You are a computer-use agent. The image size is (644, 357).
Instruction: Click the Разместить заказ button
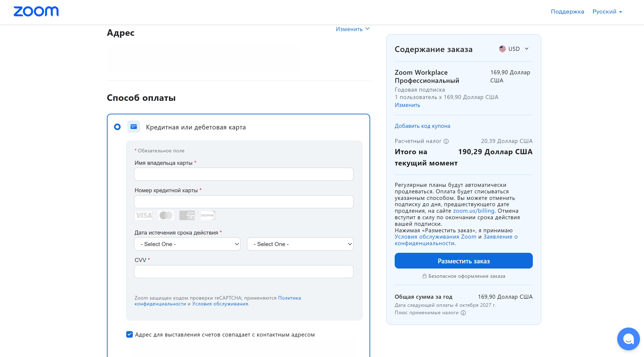[464, 261]
